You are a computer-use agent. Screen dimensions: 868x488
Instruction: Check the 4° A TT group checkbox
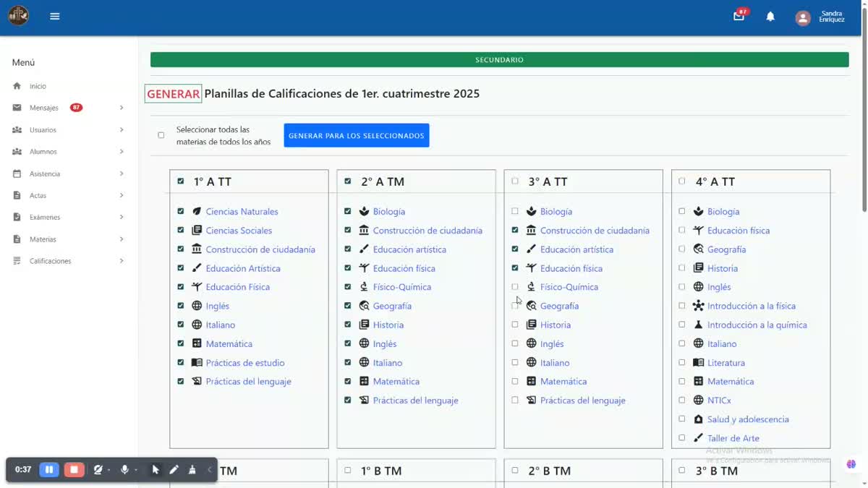coord(682,181)
